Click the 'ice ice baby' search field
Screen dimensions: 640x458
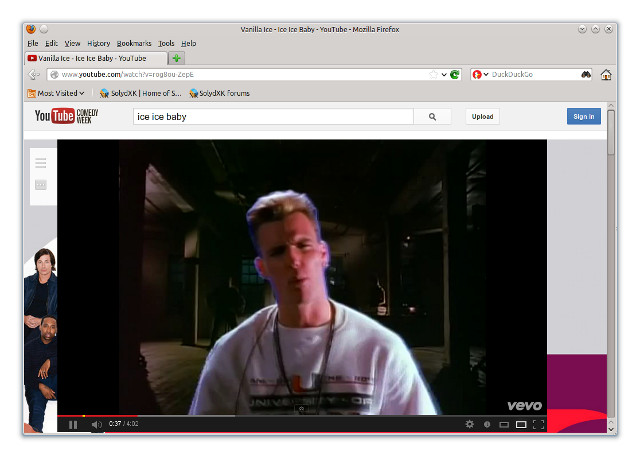click(273, 117)
